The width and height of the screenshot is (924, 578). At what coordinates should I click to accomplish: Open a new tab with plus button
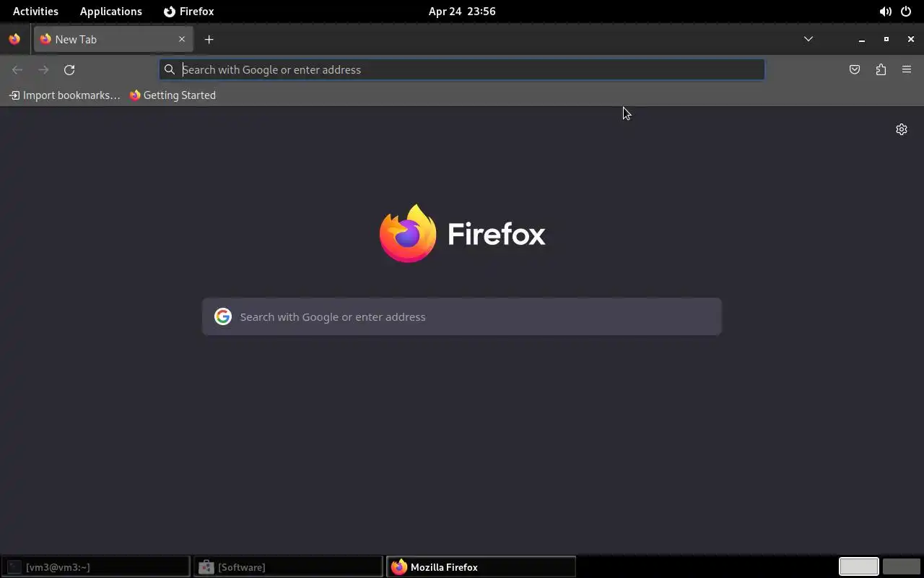[x=209, y=39]
